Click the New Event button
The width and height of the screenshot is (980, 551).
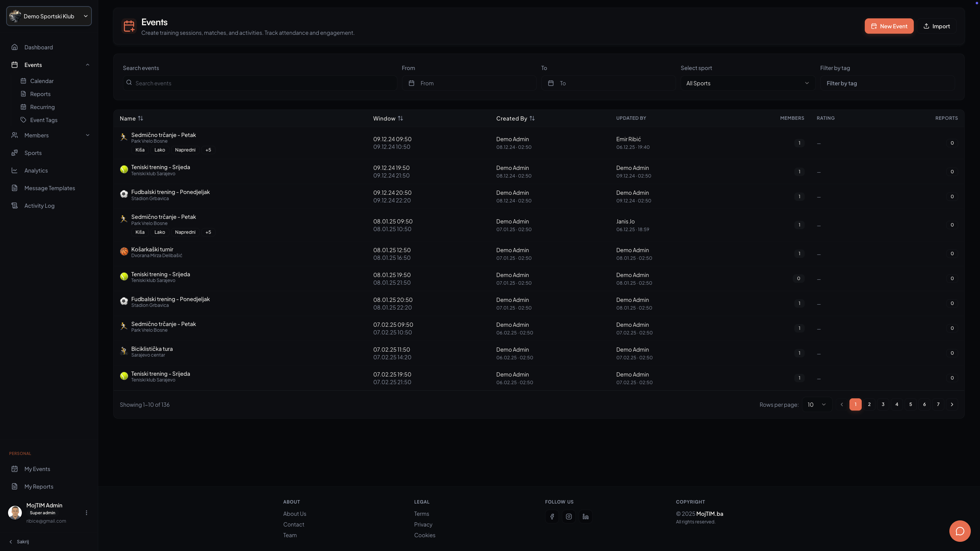[889, 26]
